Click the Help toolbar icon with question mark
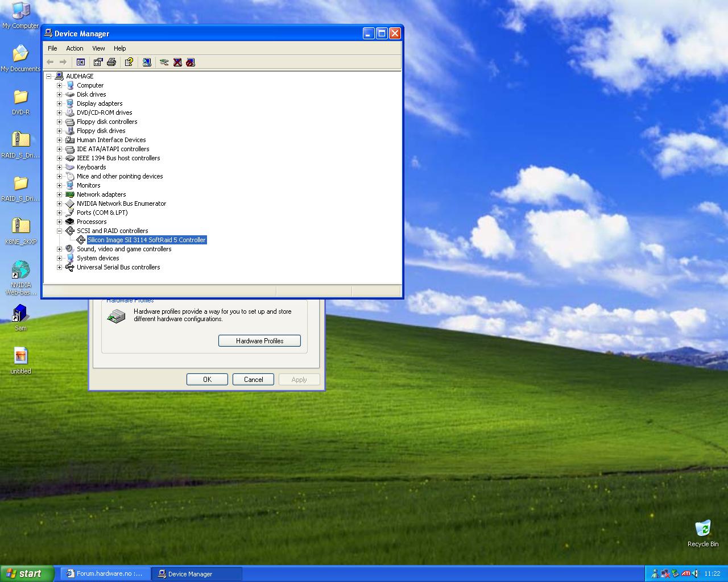 click(129, 62)
